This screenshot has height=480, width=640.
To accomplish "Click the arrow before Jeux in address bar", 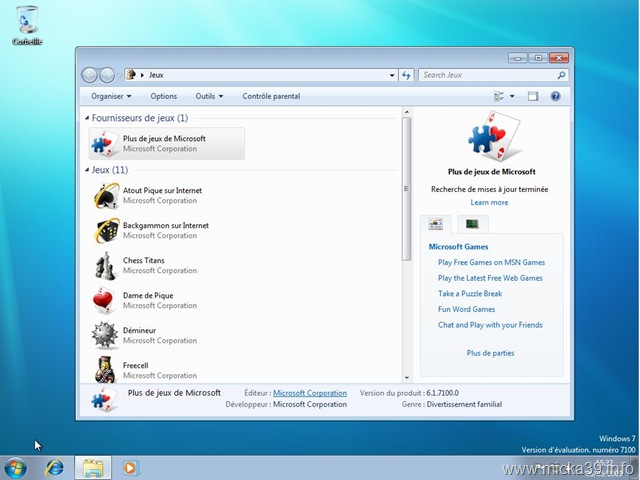I will (x=142, y=75).
